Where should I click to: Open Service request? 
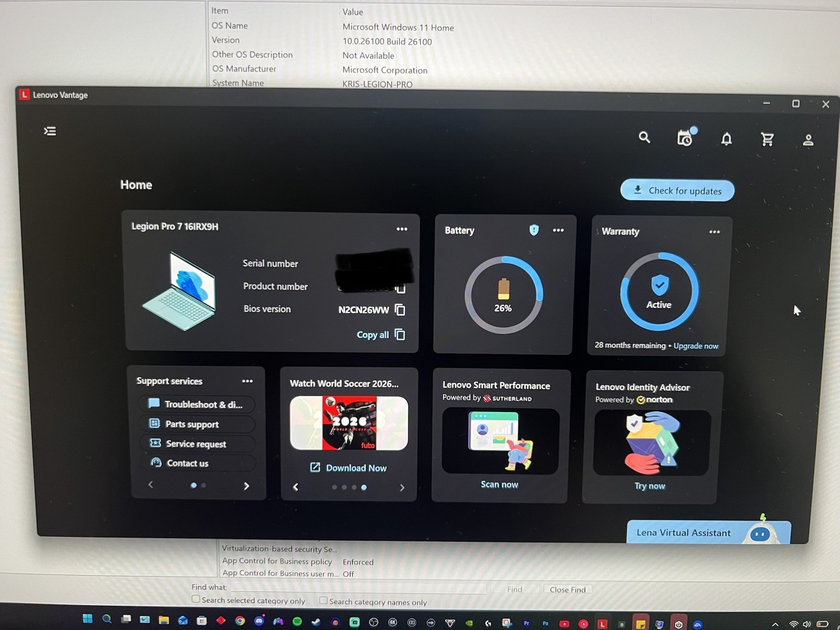pyautogui.click(x=197, y=444)
